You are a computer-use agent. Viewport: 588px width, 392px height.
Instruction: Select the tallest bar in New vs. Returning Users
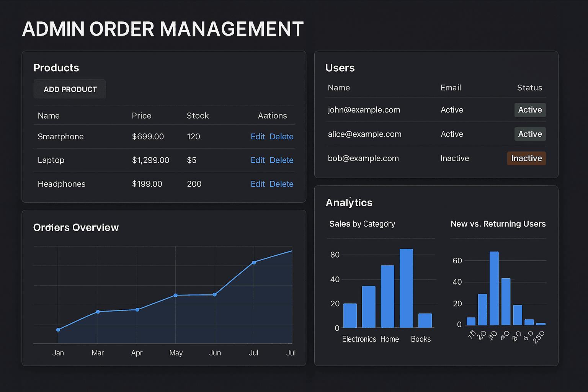494,287
